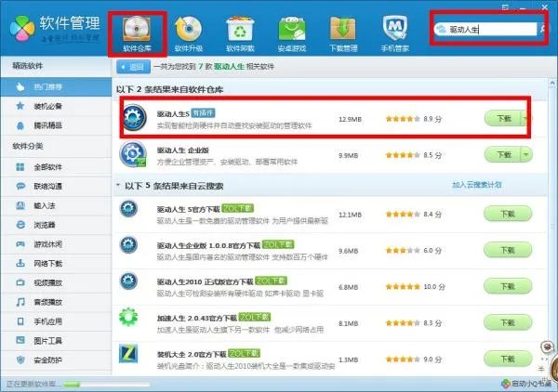Viewport: 558px width, 392px height.
Task: Select 游戏休闲 category
Action: [56, 244]
